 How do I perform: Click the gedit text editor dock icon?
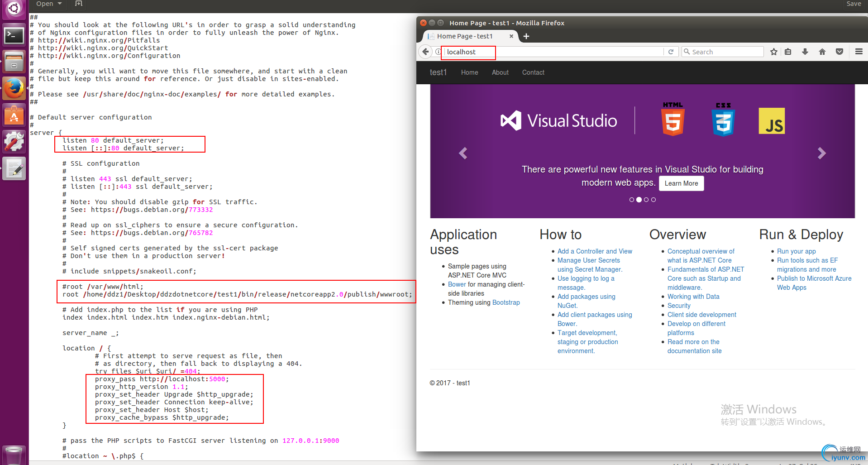click(14, 169)
